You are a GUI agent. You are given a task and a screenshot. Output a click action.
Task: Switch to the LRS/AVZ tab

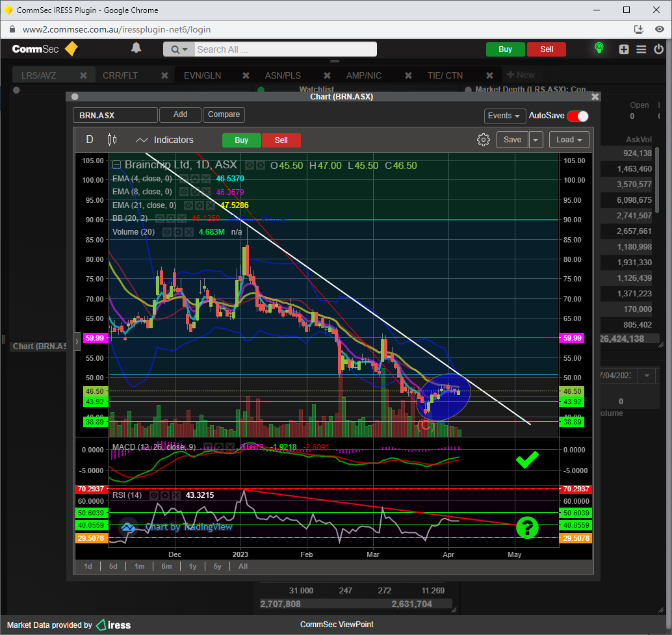(38, 75)
